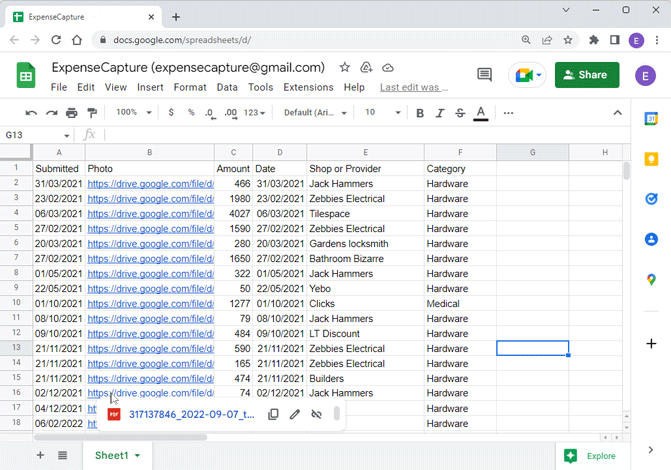Click the Undo icon in toolbar

pyautogui.click(x=31, y=113)
